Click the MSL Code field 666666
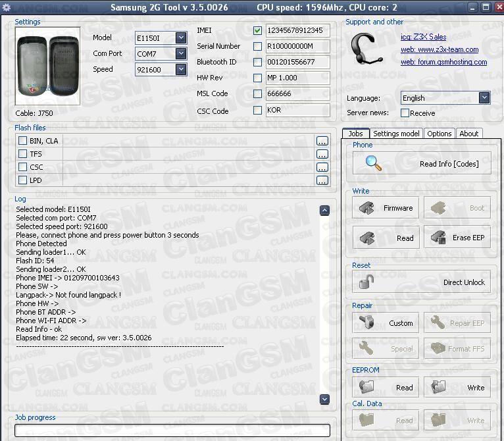 click(297, 94)
